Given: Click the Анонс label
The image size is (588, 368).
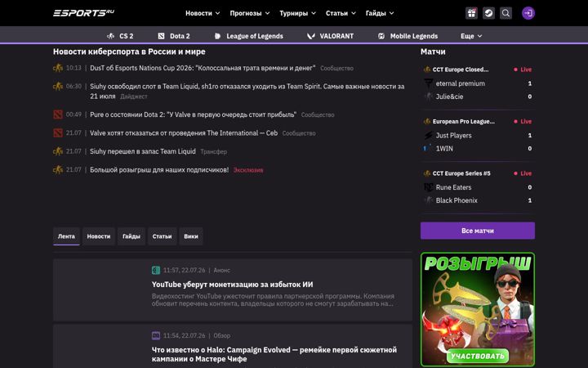Looking at the screenshot, I should coord(221,270).
